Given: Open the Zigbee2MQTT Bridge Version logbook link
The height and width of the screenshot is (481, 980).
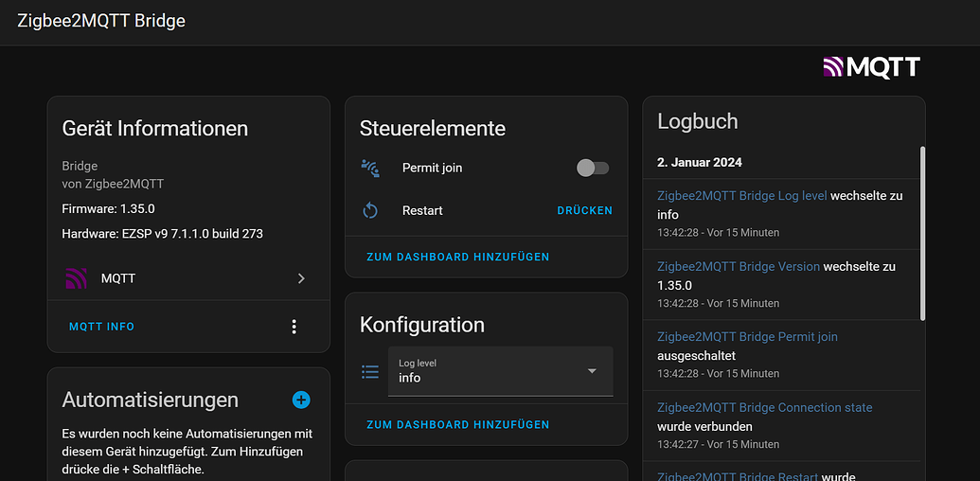Looking at the screenshot, I should [x=739, y=266].
